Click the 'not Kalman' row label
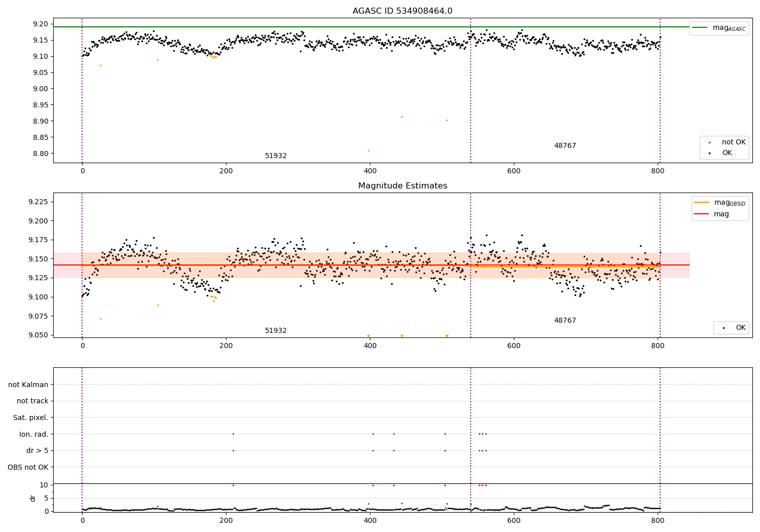Image resolution: width=760 pixels, height=532 pixels. tap(28, 385)
